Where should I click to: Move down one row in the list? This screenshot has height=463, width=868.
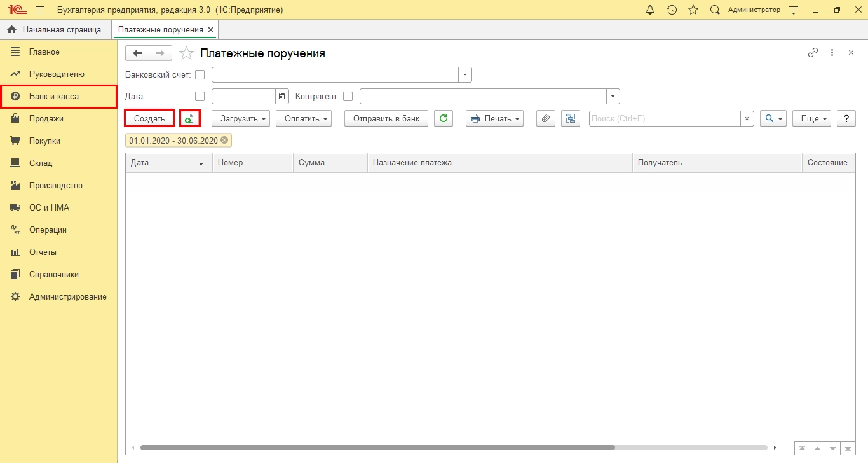point(832,448)
